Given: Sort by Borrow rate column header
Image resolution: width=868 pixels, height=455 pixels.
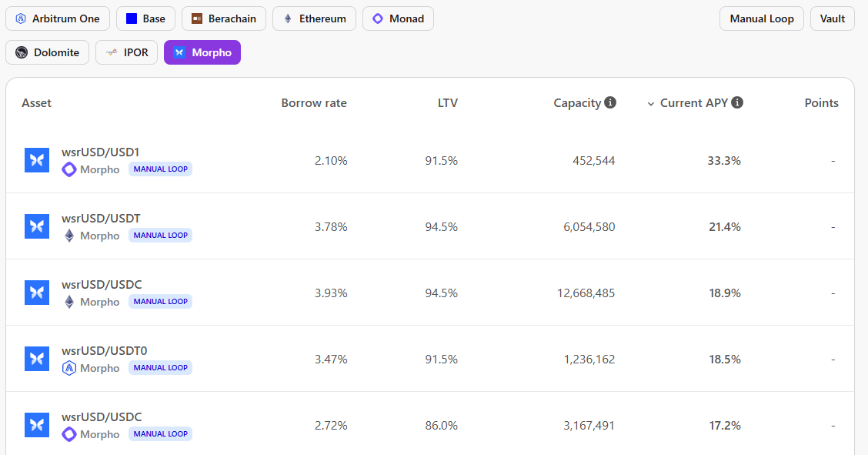Looking at the screenshot, I should point(314,103).
